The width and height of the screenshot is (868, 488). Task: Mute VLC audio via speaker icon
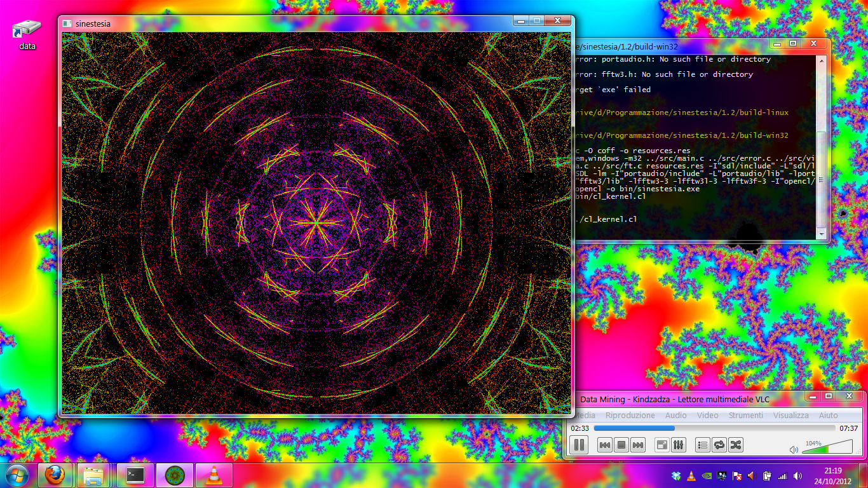coord(794,449)
